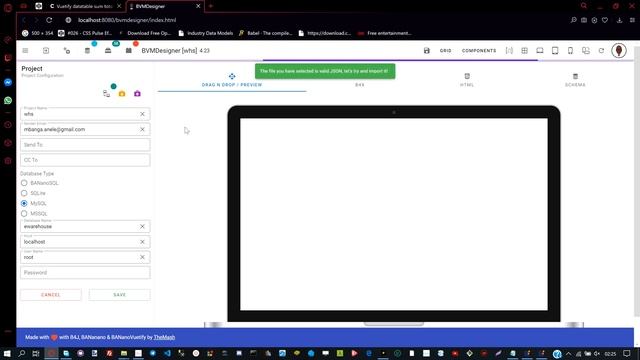Open the hamburger navigation menu
This screenshot has height=360, width=640.
(x=25, y=51)
